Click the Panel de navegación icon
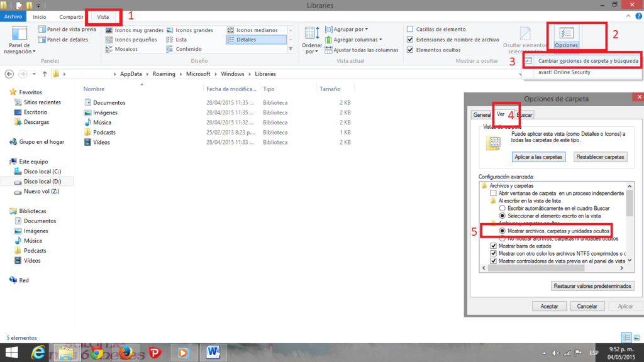Screen dimensions: 644x362 click(20, 36)
